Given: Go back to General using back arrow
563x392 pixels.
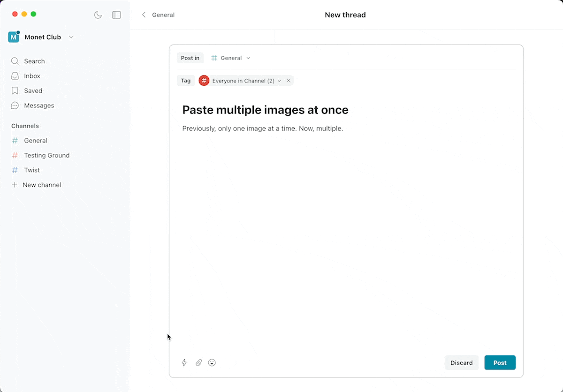Looking at the screenshot, I should (144, 15).
